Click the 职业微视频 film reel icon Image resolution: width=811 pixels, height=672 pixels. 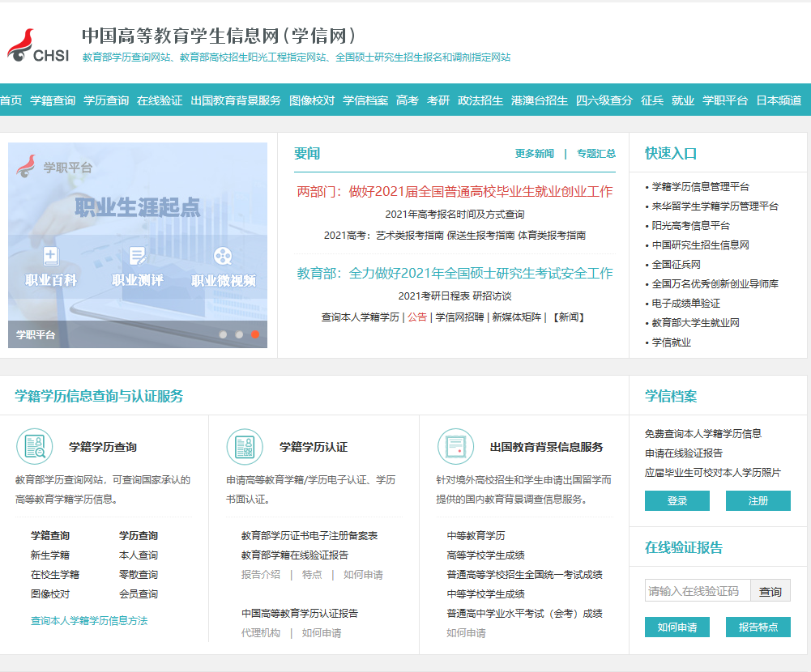(x=223, y=256)
